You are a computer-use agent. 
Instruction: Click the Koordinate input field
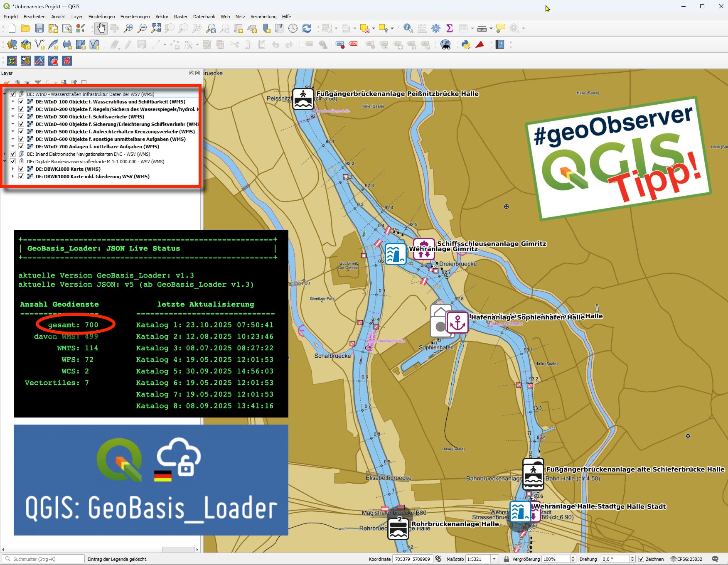(x=413, y=559)
